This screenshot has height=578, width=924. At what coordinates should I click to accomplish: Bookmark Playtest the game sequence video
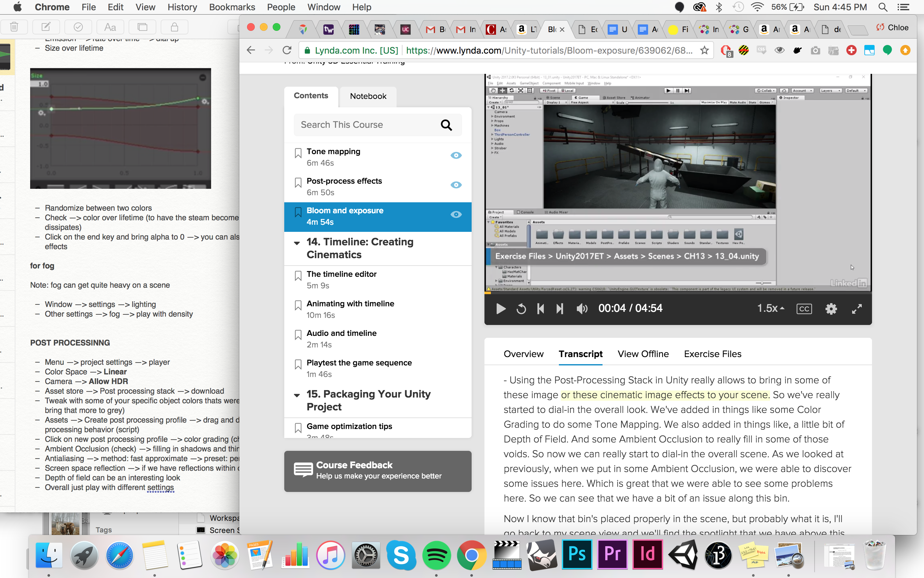point(298,365)
